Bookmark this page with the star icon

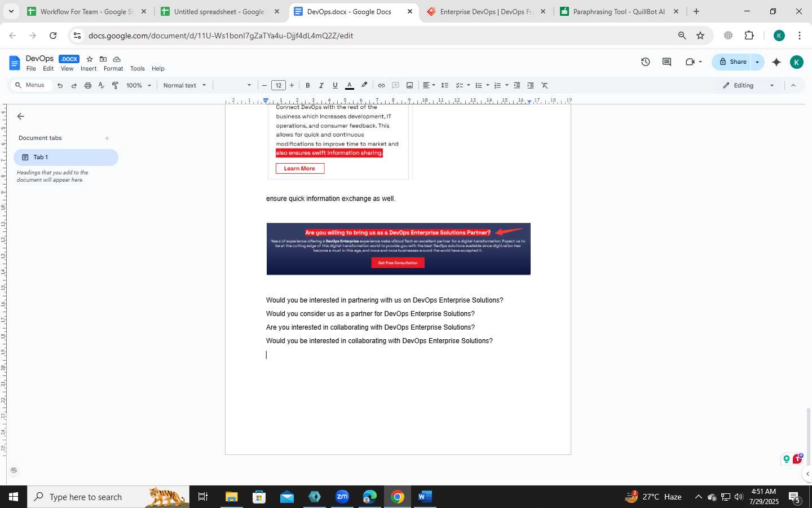pyautogui.click(x=700, y=36)
